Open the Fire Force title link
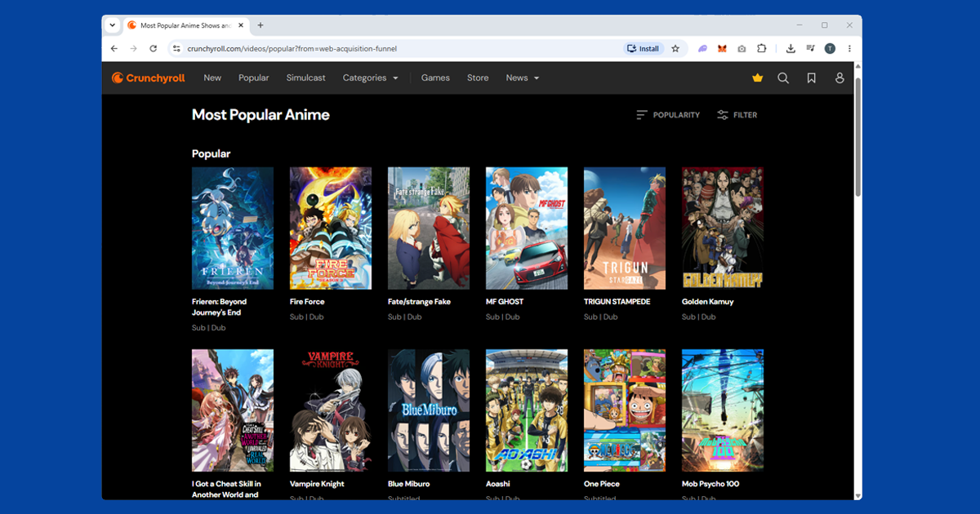This screenshot has height=514, width=980. pos(307,301)
